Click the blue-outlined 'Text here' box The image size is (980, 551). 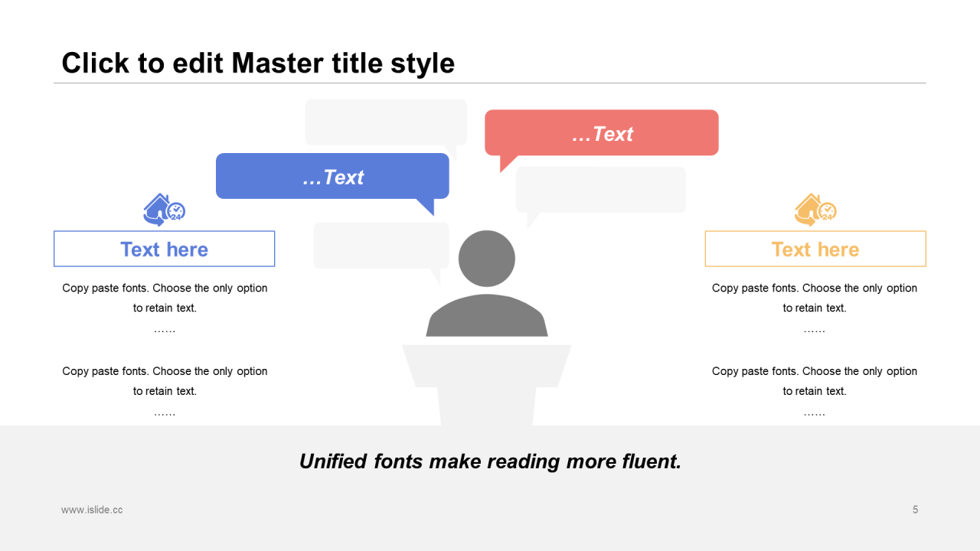pyautogui.click(x=164, y=249)
